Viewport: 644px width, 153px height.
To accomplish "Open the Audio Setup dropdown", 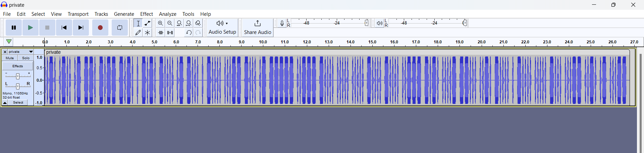I will click(222, 28).
